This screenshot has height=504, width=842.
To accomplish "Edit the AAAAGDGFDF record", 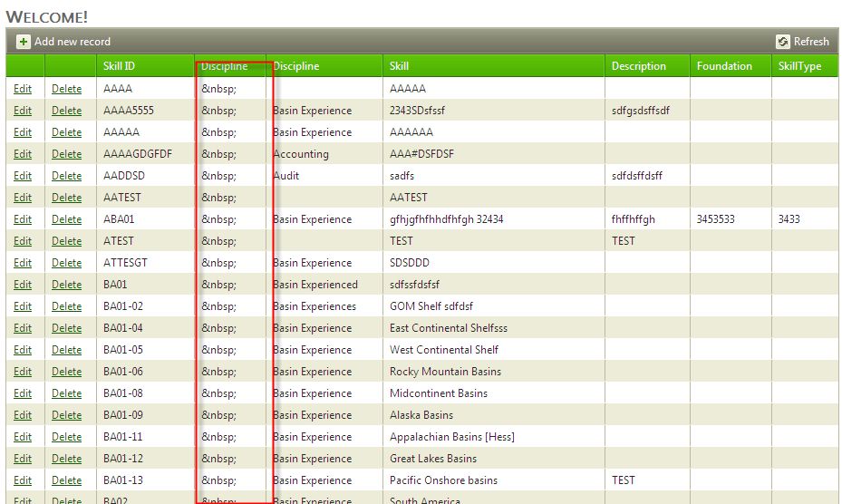I will (23, 154).
